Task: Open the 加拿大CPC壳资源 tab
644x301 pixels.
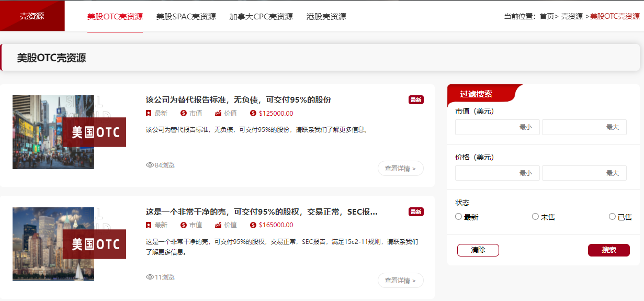Action: pos(261,16)
